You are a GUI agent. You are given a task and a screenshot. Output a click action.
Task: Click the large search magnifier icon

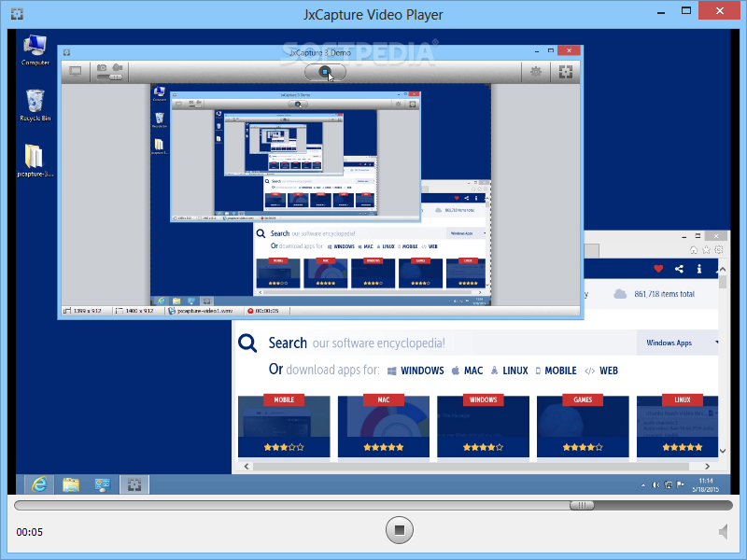pyautogui.click(x=247, y=343)
